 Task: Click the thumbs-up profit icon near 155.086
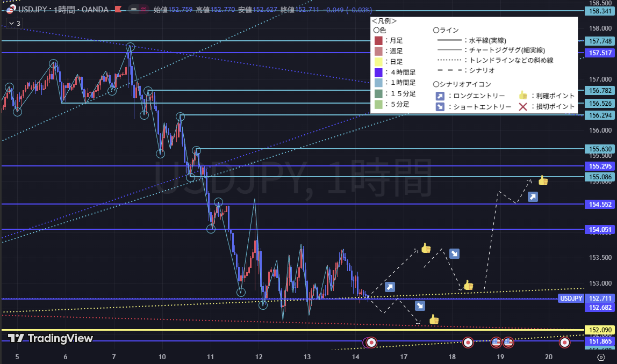point(543,181)
